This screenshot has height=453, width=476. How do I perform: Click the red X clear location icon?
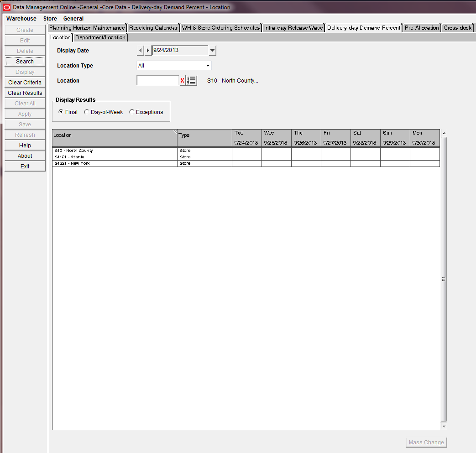coord(182,81)
